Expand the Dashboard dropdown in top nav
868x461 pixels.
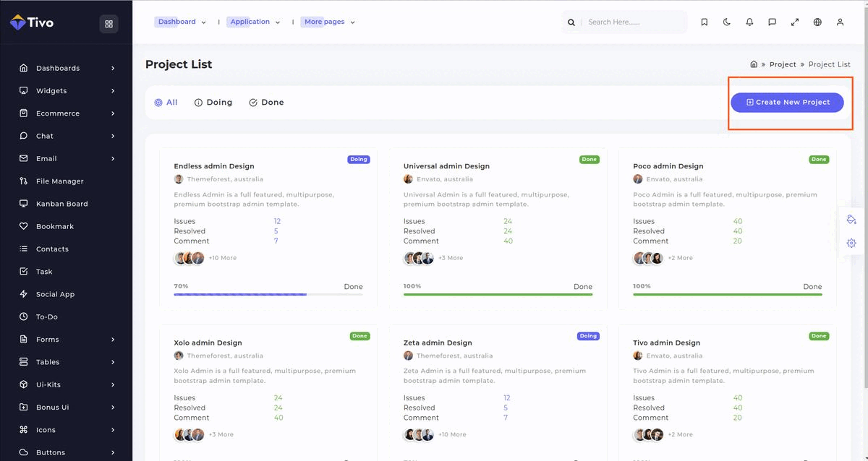(181, 22)
